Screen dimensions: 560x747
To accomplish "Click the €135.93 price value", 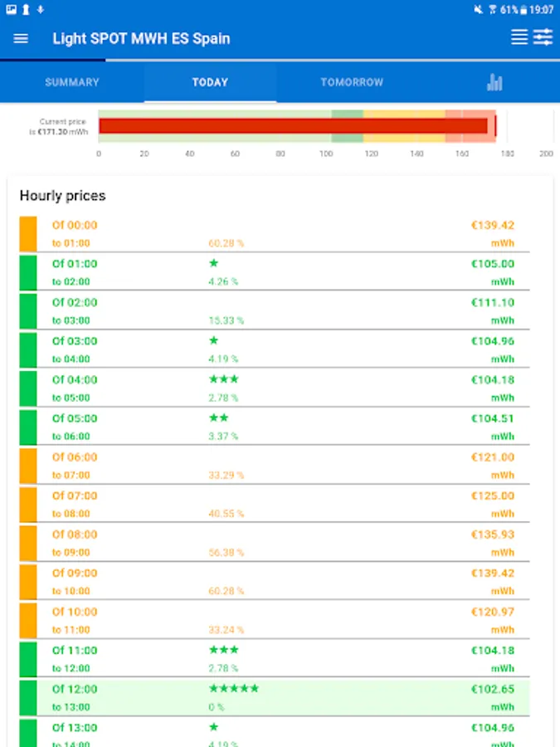I will pos(492,535).
